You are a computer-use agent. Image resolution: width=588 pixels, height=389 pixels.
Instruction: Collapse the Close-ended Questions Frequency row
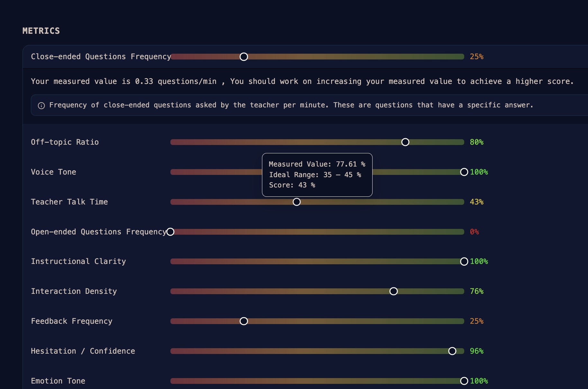click(x=305, y=57)
